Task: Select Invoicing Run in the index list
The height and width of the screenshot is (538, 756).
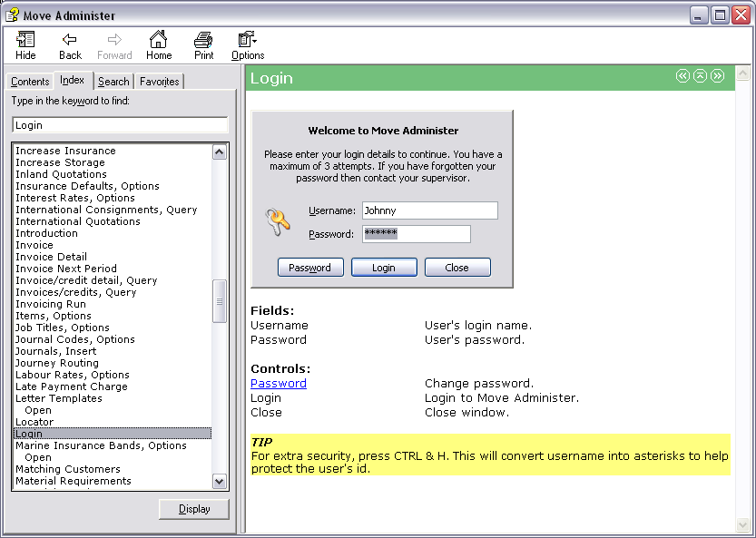Action: [x=51, y=304]
